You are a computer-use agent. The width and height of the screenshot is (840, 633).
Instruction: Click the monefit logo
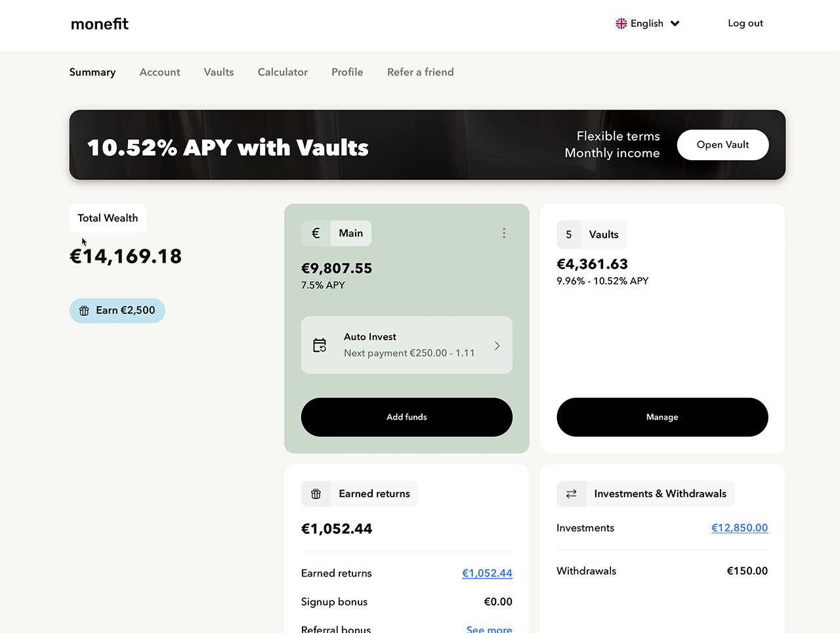pos(100,24)
